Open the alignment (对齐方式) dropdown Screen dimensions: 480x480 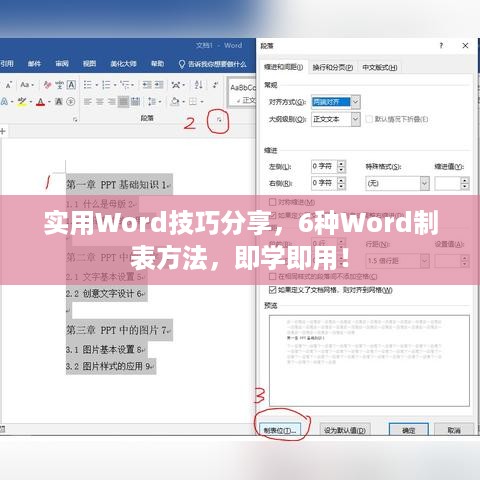356,102
